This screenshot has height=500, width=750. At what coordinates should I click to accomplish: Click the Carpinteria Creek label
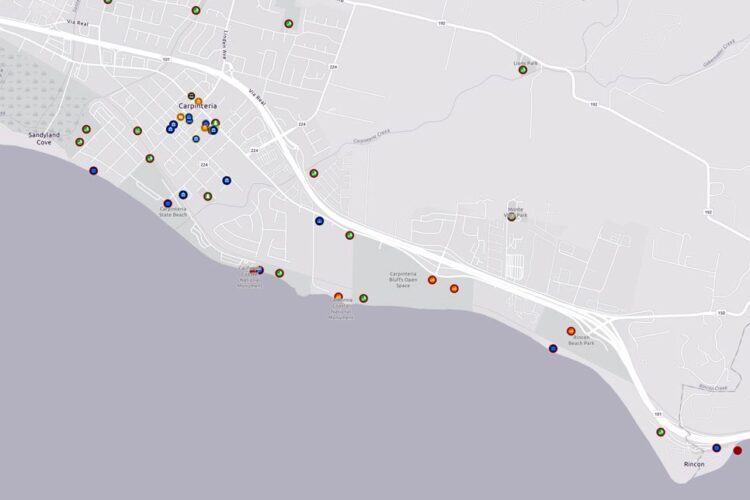tap(372, 136)
